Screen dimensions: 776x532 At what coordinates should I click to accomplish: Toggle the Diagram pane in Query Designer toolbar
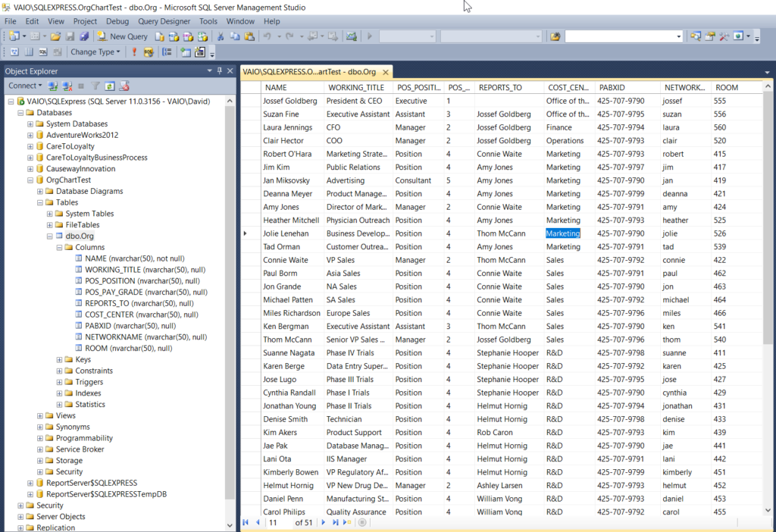[14, 52]
